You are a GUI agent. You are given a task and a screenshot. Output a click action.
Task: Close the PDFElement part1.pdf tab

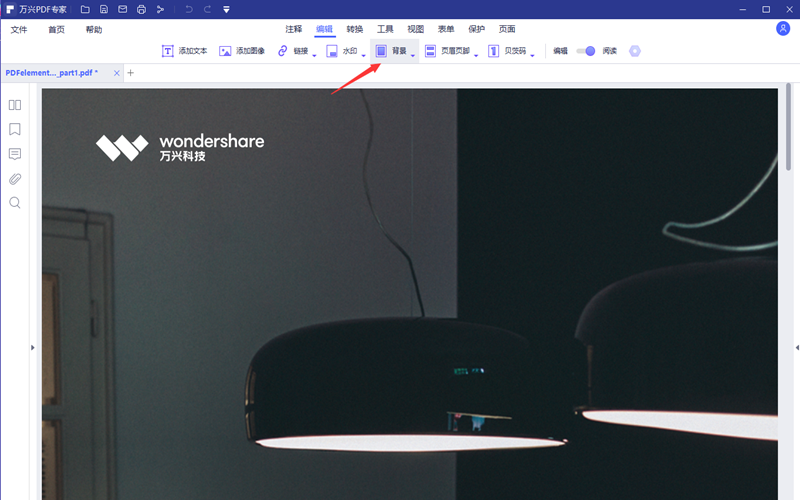pos(117,73)
